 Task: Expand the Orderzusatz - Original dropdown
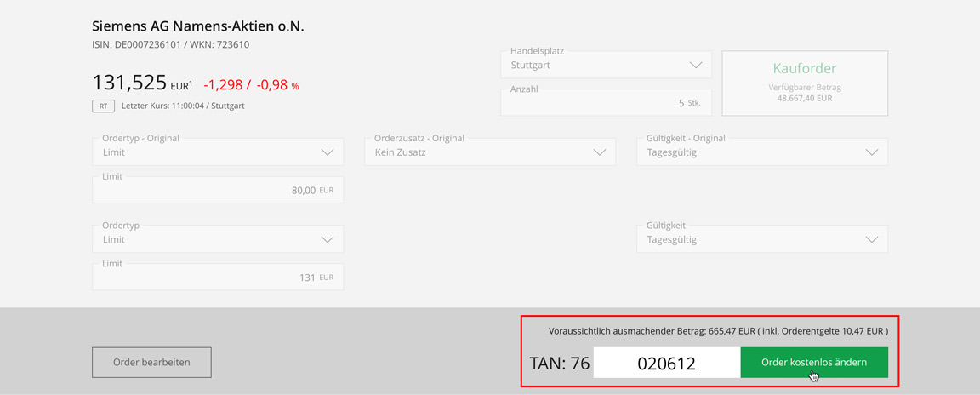coord(490,152)
